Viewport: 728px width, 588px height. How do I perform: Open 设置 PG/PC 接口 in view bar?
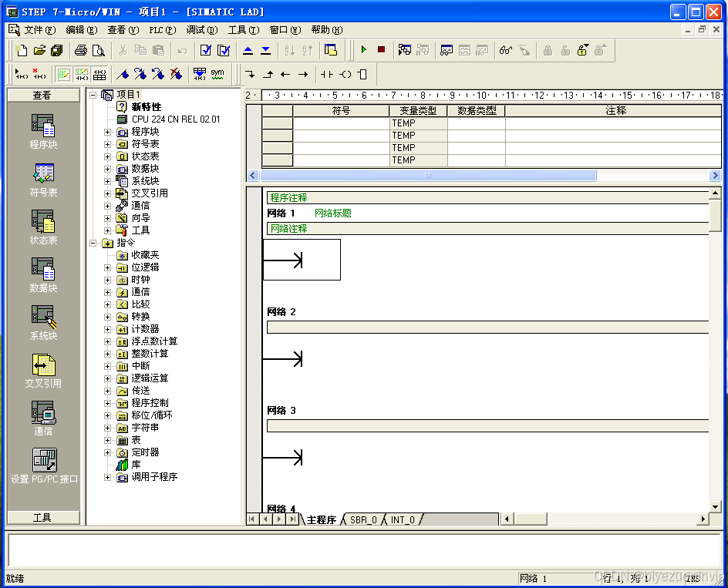(44, 466)
